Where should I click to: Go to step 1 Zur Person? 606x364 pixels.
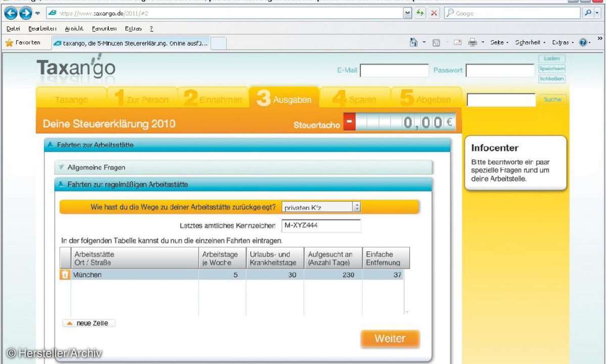(x=142, y=99)
